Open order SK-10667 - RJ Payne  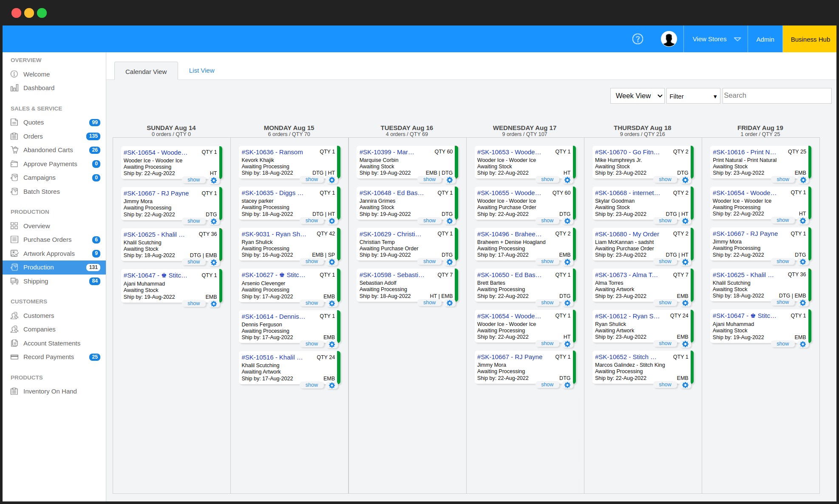coord(156,193)
